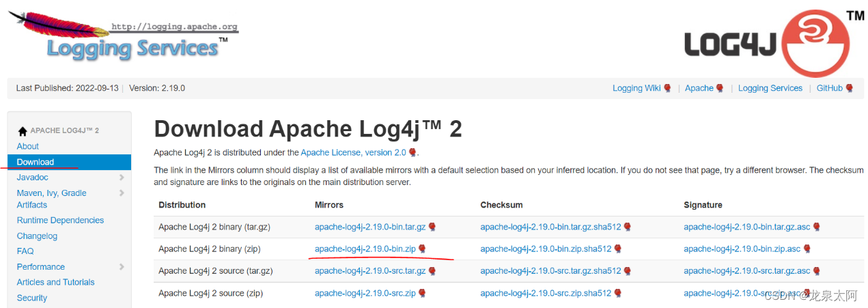Click external-link icon next to Logging Wiki
This screenshot has height=308, width=868.
pyautogui.click(x=667, y=88)
